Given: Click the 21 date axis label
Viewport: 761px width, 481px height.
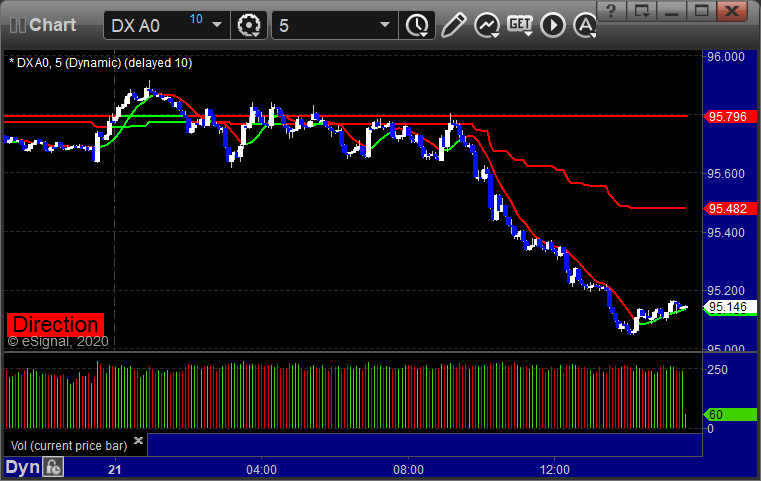Looking at the screenshot, I should (115, 469).
